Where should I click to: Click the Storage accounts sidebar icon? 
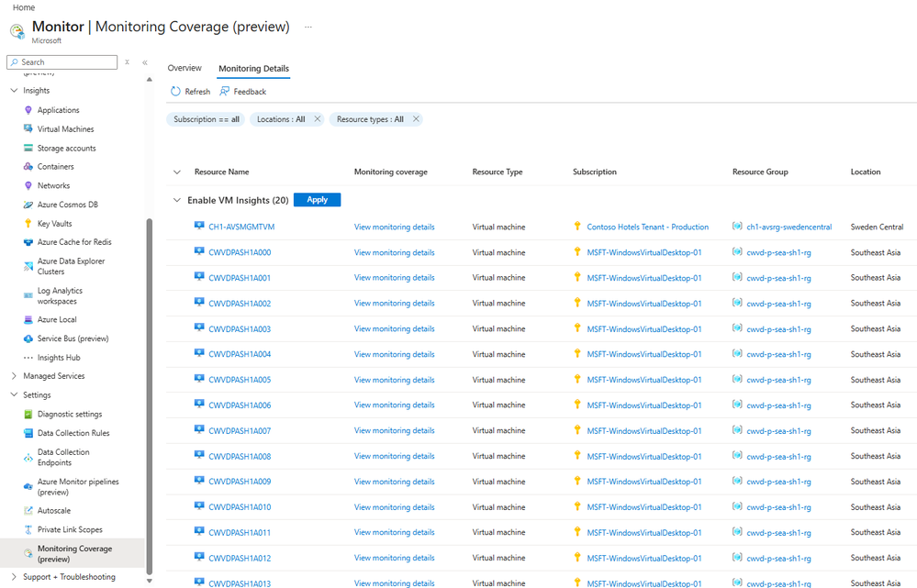pos(28,148)
